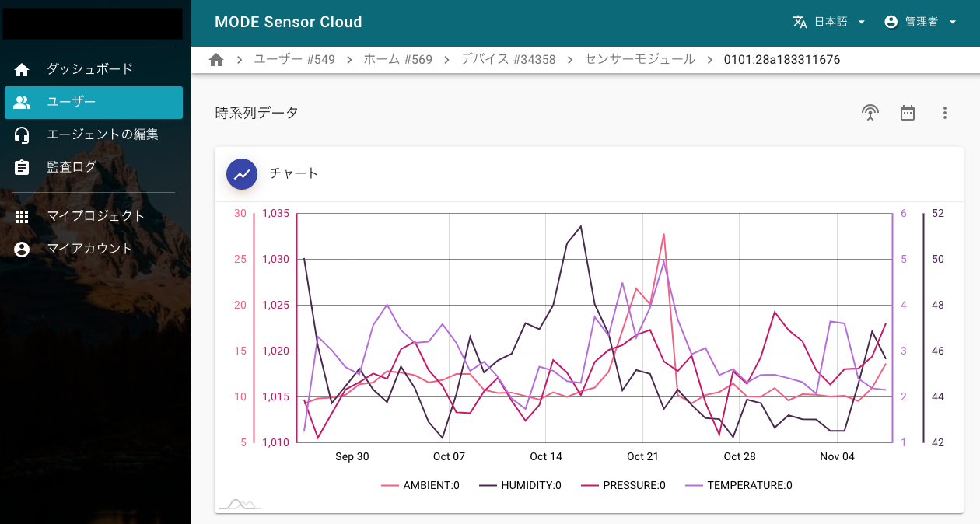Toggle the AMBIENT:0 series in legend

(x=421, y=486)
